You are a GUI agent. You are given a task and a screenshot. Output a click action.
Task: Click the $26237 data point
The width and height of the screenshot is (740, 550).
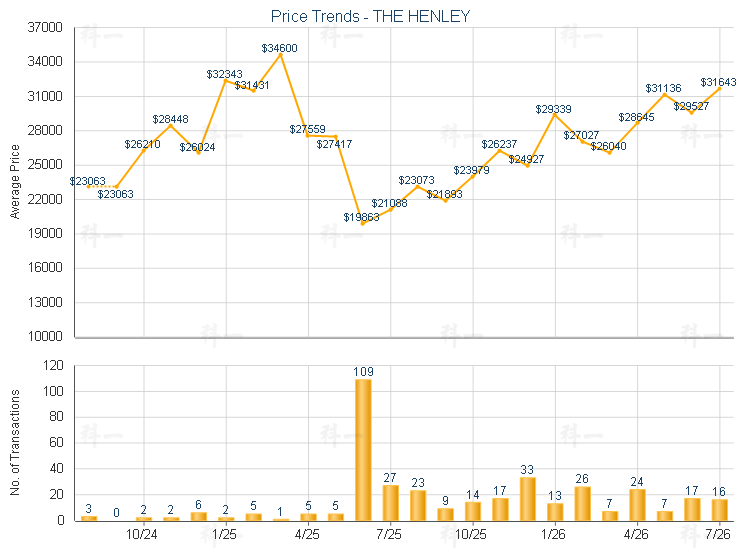click(500, 151)
